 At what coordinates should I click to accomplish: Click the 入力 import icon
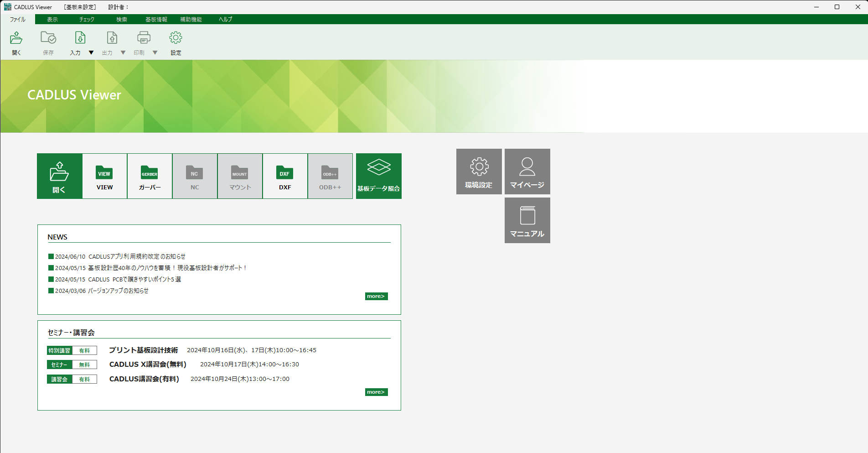pyautogui.click(x=80, y=38)
